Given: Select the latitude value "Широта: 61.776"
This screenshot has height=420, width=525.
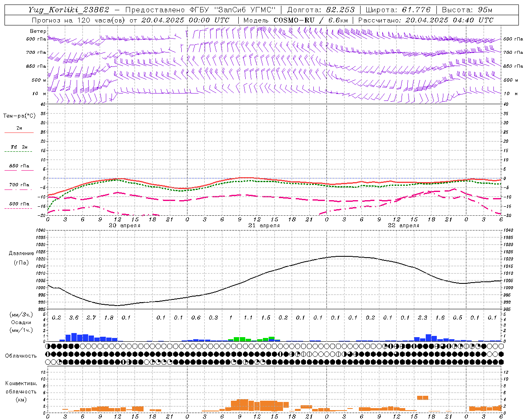Looking at the screenshot, I should (x=398, y=10).
